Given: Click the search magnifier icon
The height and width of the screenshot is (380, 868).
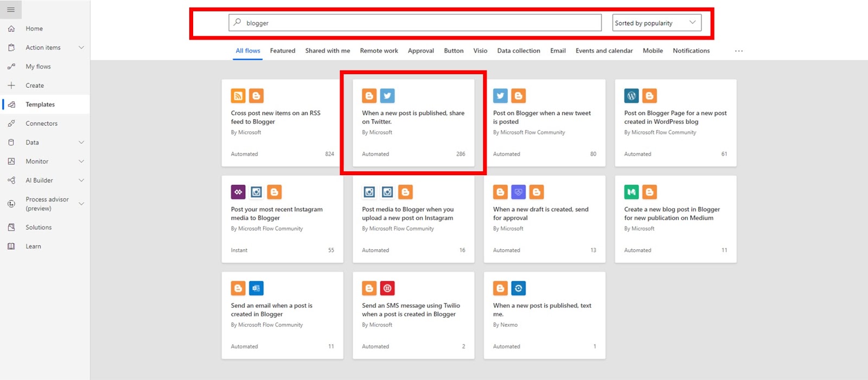Looking at the screenshot, I should [x=237, y=23].
